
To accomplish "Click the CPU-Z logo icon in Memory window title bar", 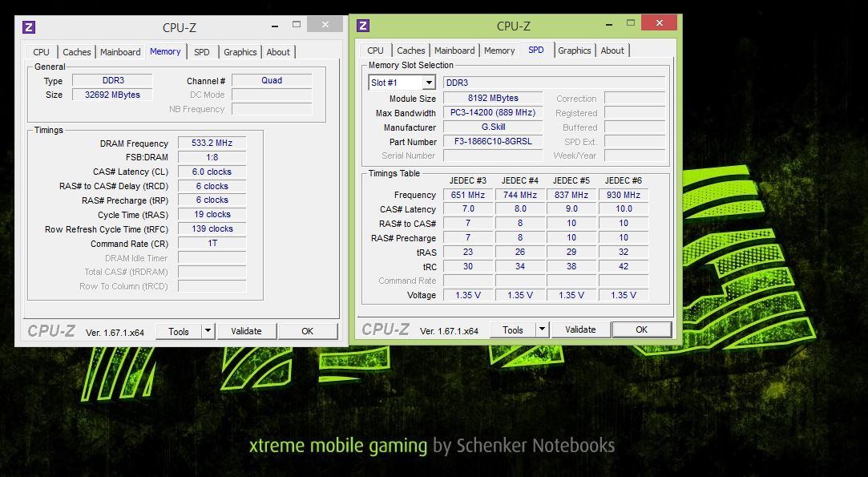I will [x=29, y=27].
